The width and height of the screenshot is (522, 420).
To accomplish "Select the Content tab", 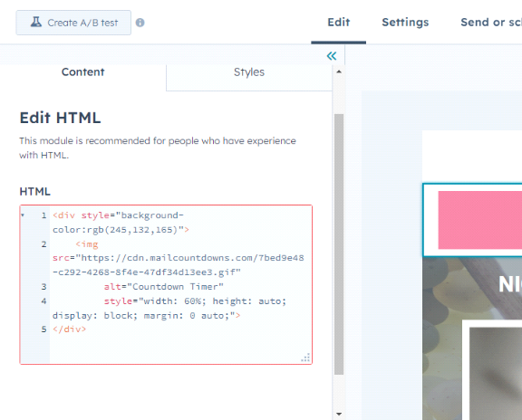I will click(x=82, y=72).
